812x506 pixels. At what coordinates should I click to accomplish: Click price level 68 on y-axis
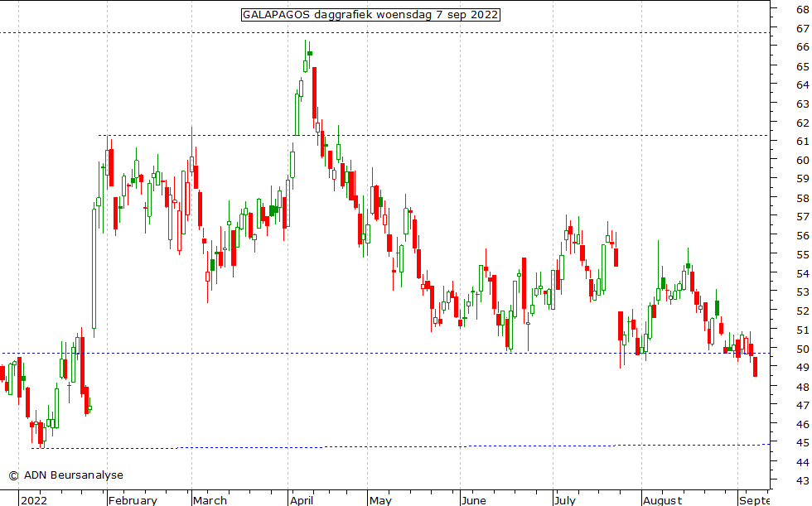(x=803, y=9)
